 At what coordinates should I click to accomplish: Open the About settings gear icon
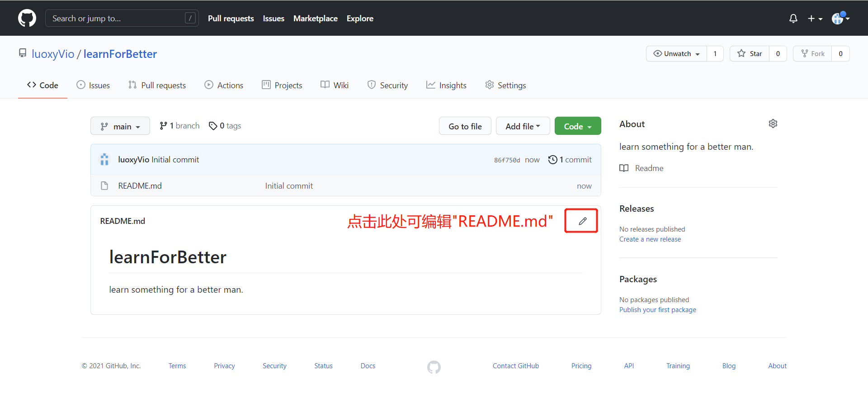[773, 124]
